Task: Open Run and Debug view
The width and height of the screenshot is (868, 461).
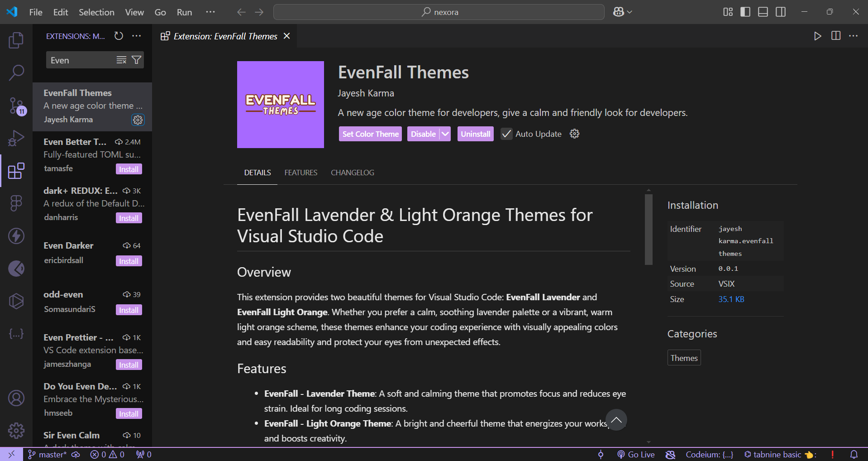Action: click(x=16, y=138)
